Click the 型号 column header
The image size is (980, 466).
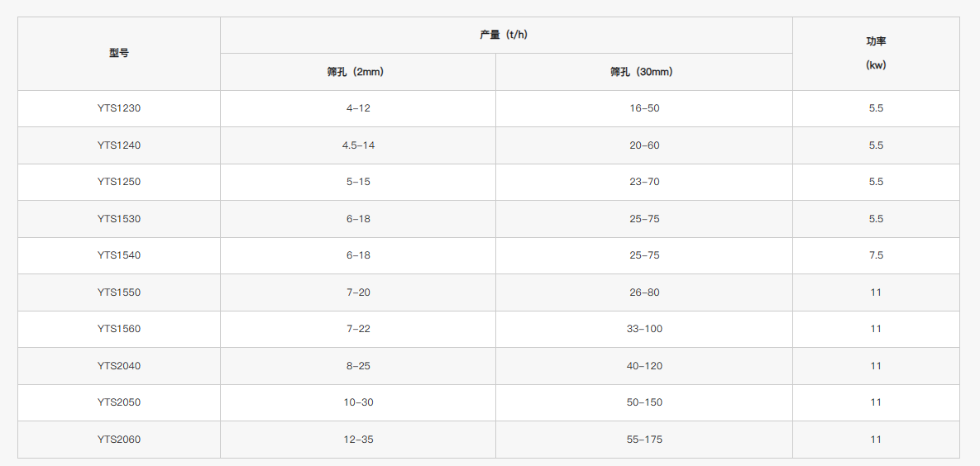tap(119, 53)
